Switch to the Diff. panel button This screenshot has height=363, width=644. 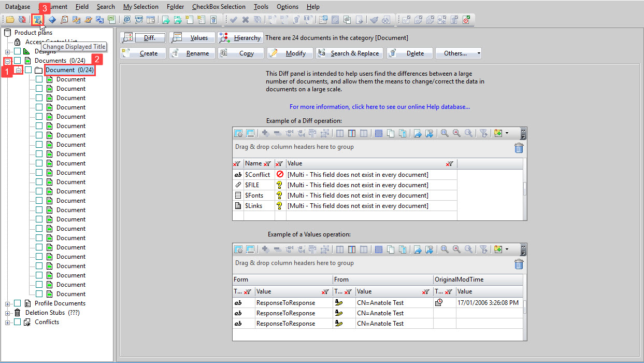142,37
